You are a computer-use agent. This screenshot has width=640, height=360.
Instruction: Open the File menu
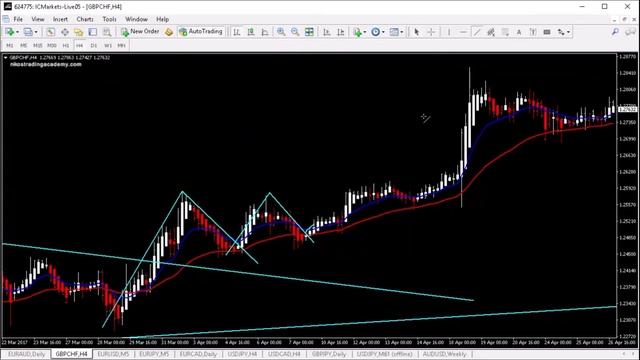click(18, 19)
